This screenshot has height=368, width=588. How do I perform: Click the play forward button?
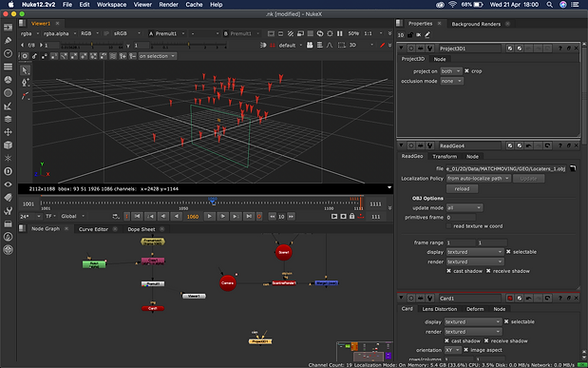tap(210, 216)
